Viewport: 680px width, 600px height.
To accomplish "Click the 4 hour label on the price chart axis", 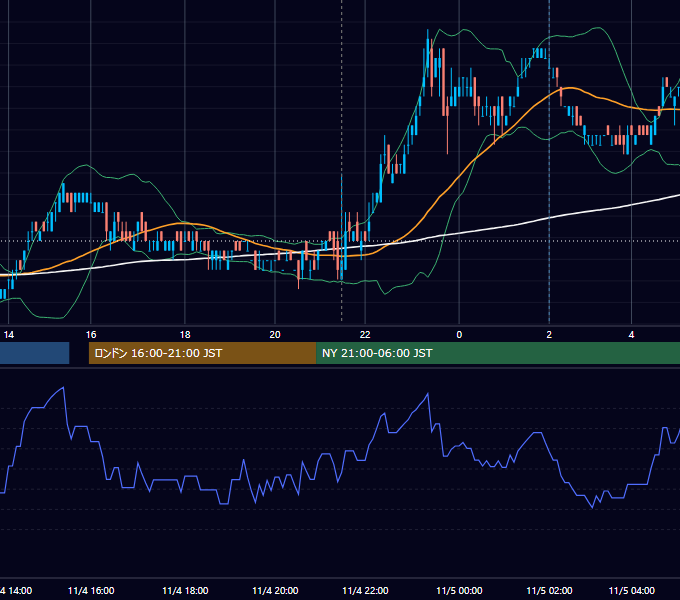I will [631, 335].
